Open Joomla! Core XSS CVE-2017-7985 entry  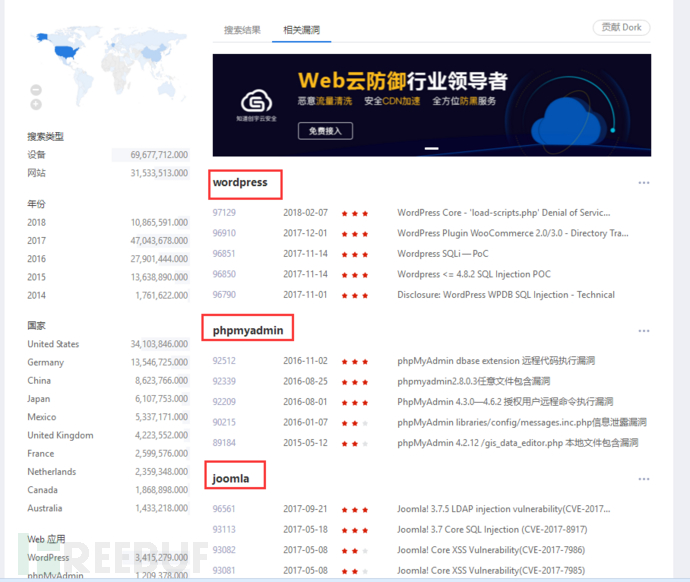tap(491, 571)
